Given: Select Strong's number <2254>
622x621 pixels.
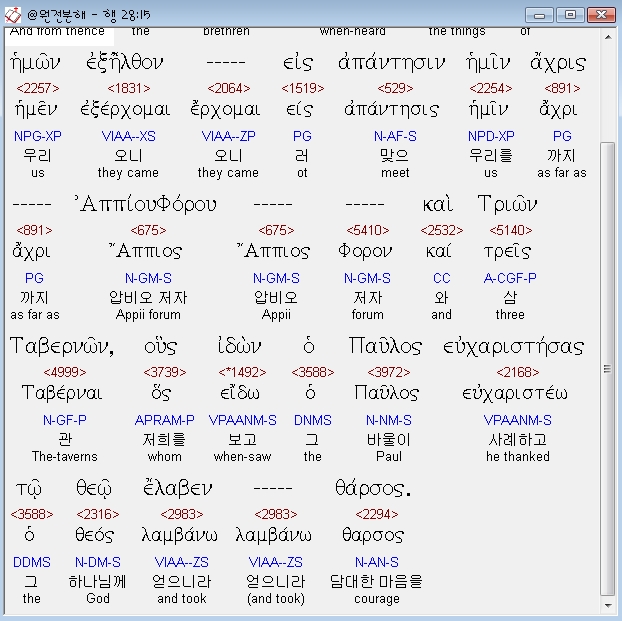Looking at the screenshot, I should point(491,88).
